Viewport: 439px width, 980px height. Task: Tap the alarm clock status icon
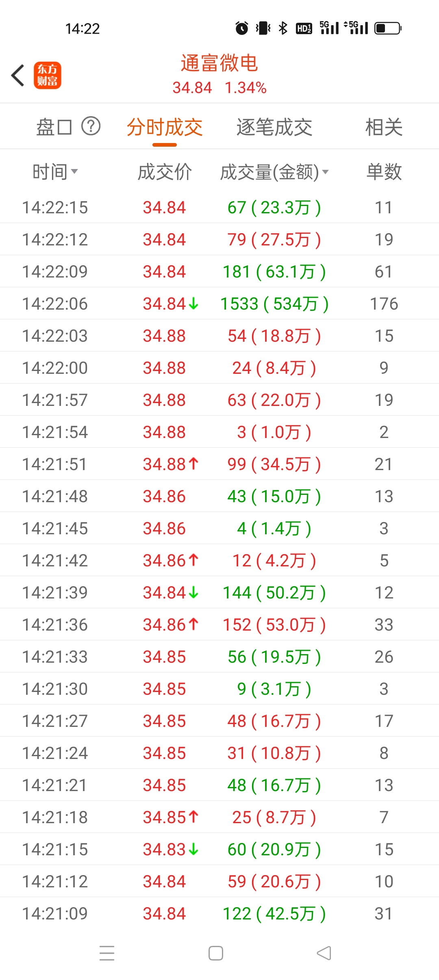[x=242, y=28]
